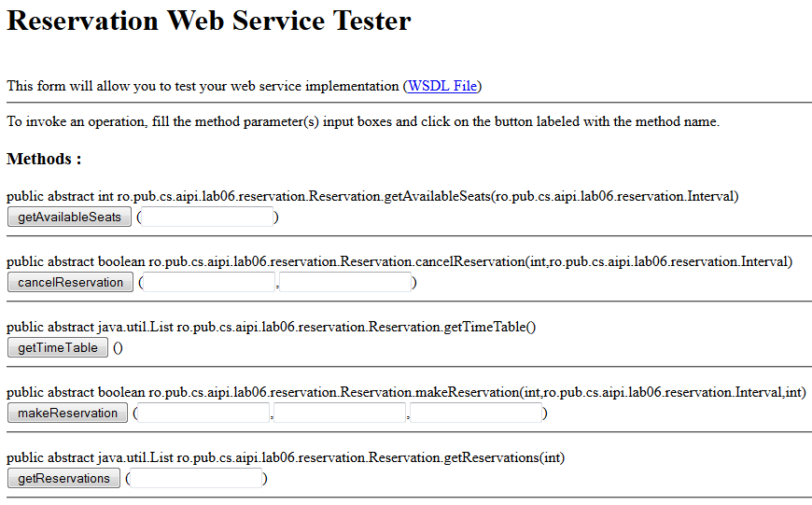
Task: Select the getReservations int parameter field
Action: click(x=196, y=478)
